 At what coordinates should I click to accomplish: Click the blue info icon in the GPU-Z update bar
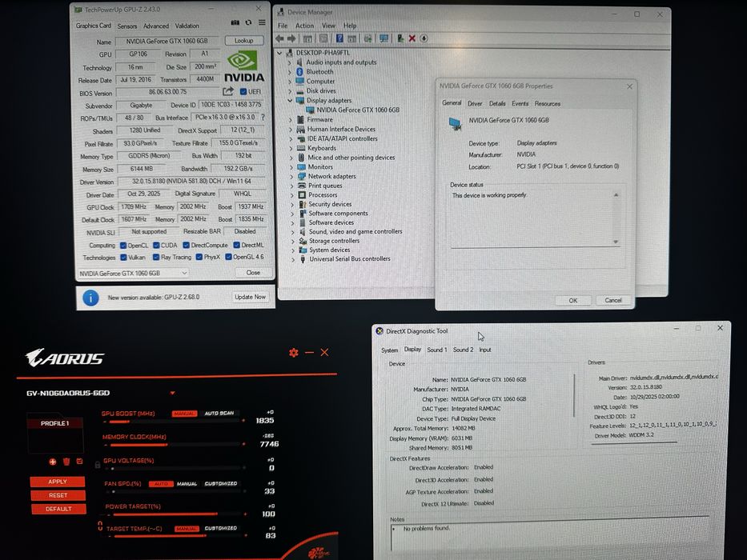[x=90, y=298]
